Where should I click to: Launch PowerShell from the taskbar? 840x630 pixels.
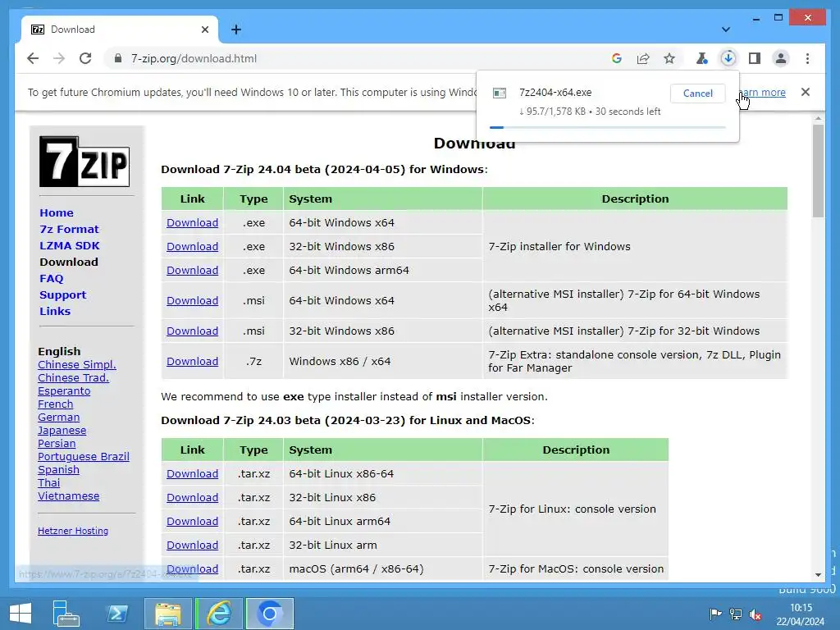pos(117,614)
